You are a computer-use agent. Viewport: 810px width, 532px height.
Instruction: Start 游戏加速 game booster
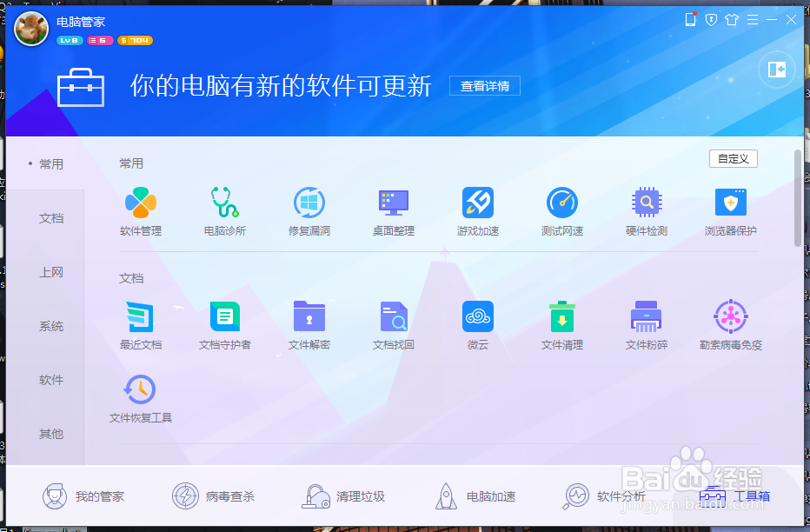(x=478, y=211)
